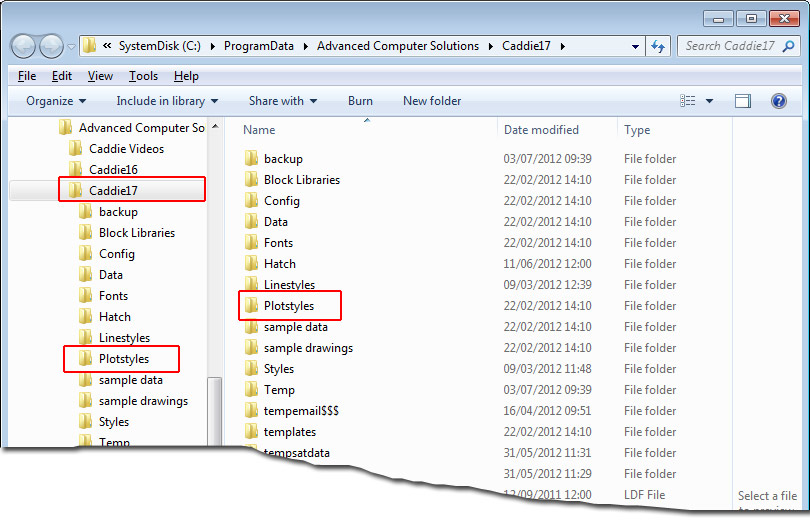Click Data folder icon in navigation tree
This screenshot has width=810, height=527.
click(86, 275)
